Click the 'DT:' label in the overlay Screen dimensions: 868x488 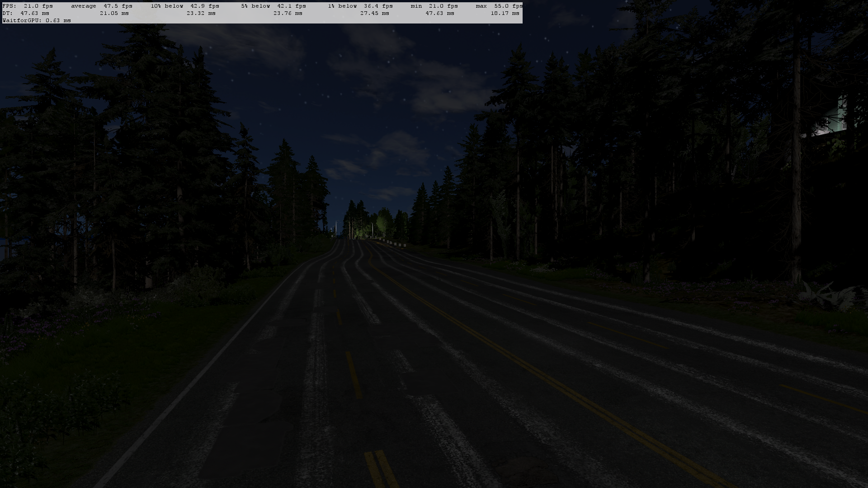tap(8, 13)
